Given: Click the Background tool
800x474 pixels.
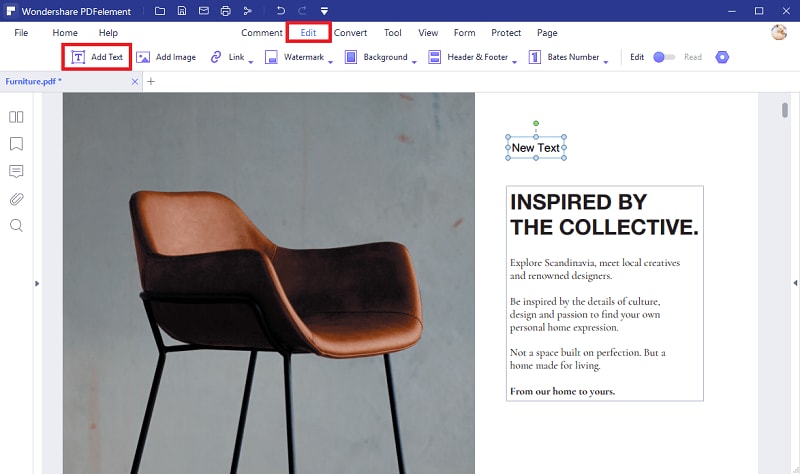Looking at the screenshot, I should point(376,57).
